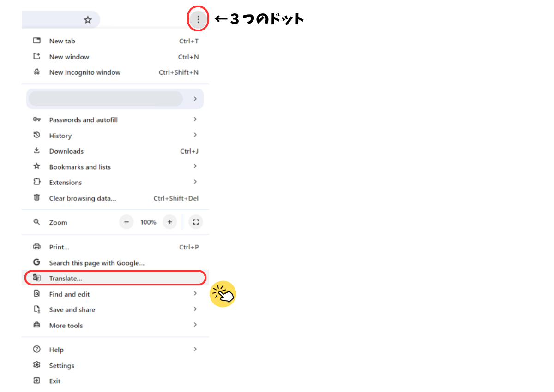Viewport: 554px width, 392px height.
Task: Open a New tab from menu
Action: (x=62, y=41)
